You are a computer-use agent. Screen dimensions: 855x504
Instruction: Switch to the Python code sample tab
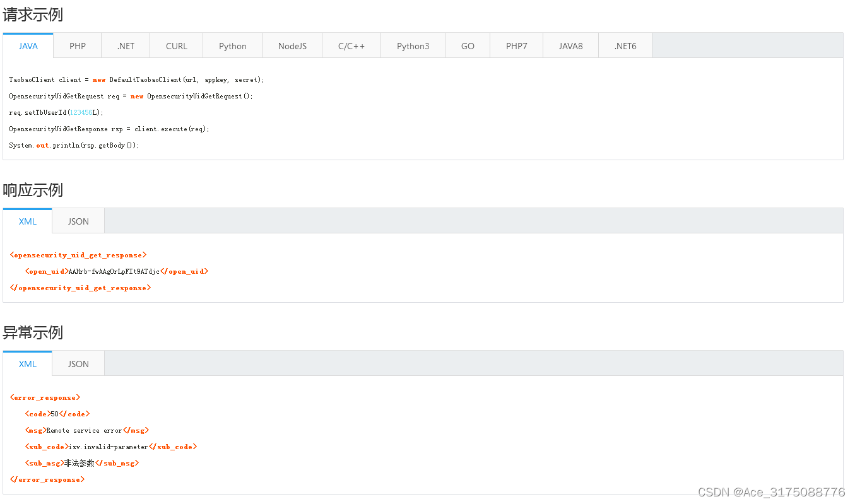point(232,45)
